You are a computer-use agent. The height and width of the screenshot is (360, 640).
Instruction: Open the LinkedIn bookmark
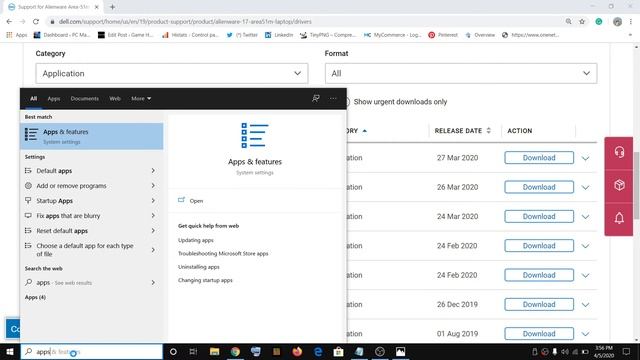(279, 35)
